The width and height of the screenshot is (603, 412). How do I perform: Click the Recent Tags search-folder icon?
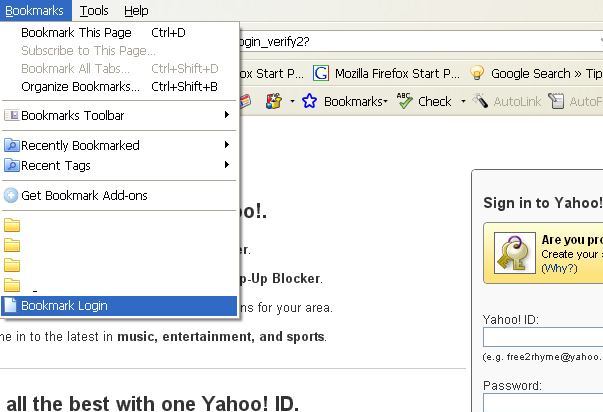pyautogui.click(x=12, y=165)
